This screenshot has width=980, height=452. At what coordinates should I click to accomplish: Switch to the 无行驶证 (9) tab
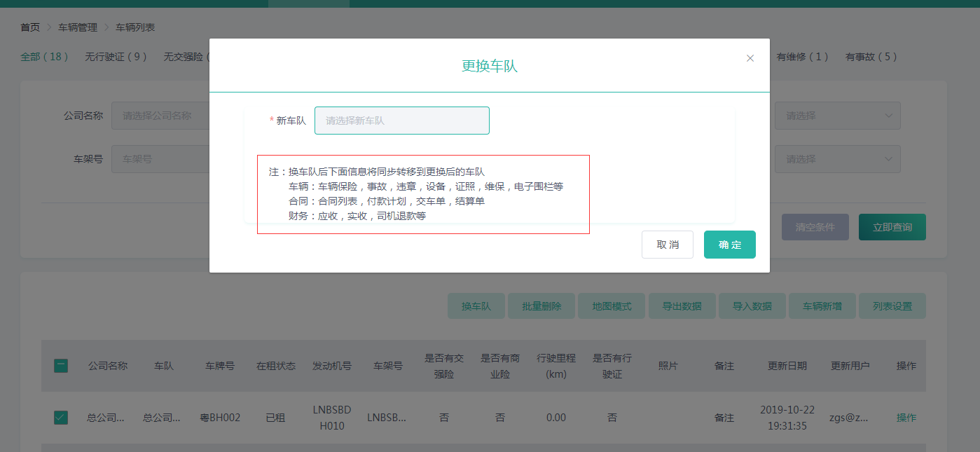(x=116, y=57)
